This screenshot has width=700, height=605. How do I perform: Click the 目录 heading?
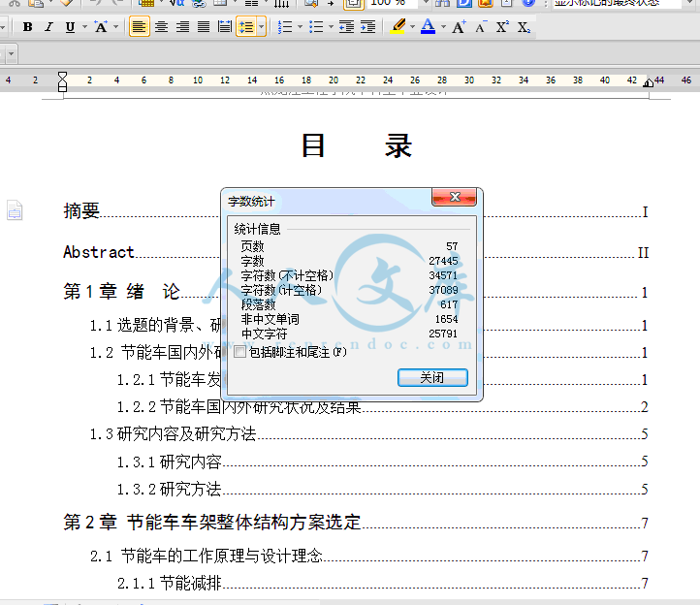(356, 145)
